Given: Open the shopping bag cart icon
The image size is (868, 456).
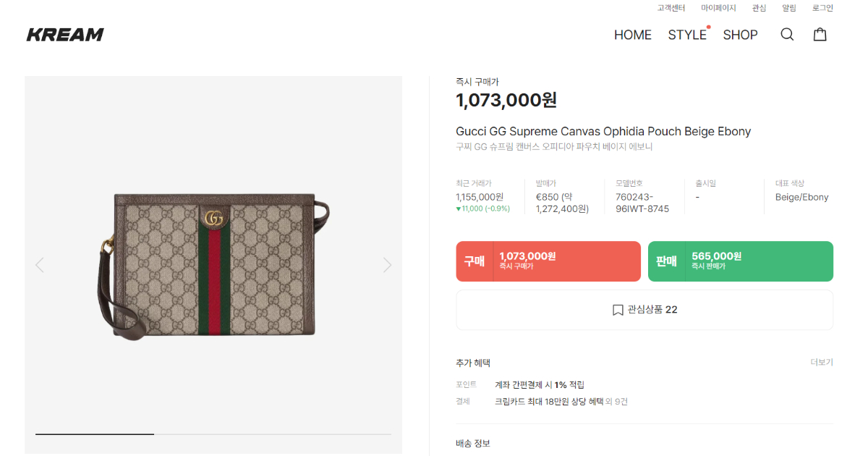Looking at the screenshot, I should pos(820,34).
